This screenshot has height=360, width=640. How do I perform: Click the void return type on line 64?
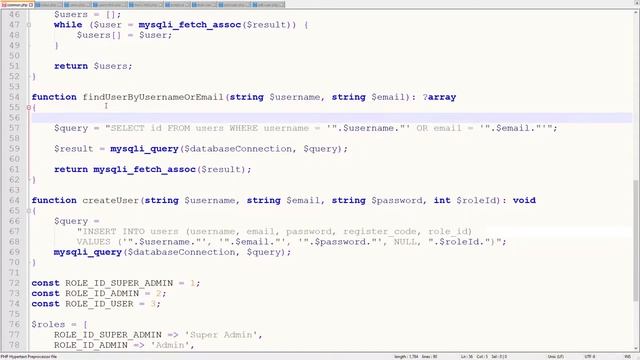coord(524,200)
